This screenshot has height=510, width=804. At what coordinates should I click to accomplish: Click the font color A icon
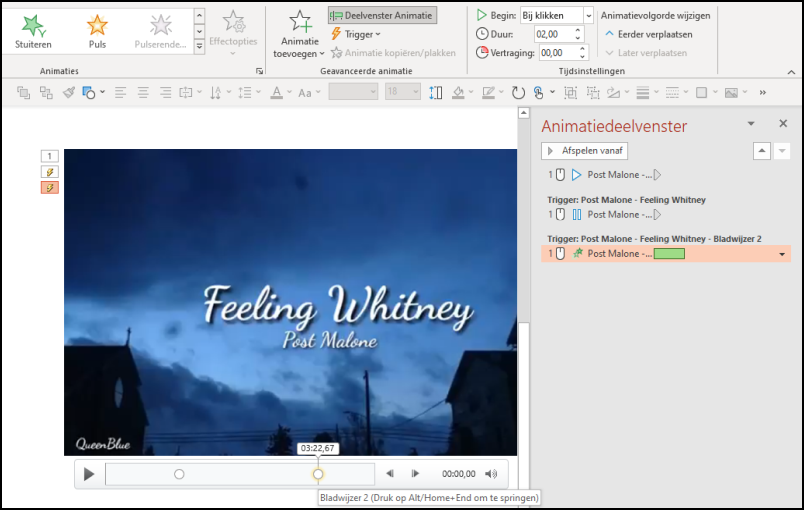276,93
